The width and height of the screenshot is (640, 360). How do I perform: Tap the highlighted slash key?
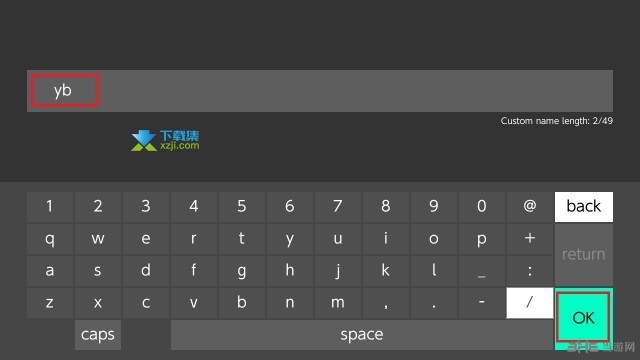click(530, 302)
